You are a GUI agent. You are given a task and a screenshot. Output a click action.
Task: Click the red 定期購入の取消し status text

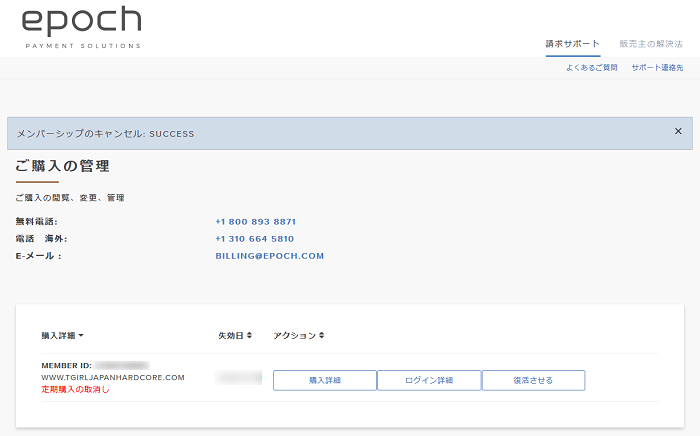pyautogui.click(x=75, y=389)
